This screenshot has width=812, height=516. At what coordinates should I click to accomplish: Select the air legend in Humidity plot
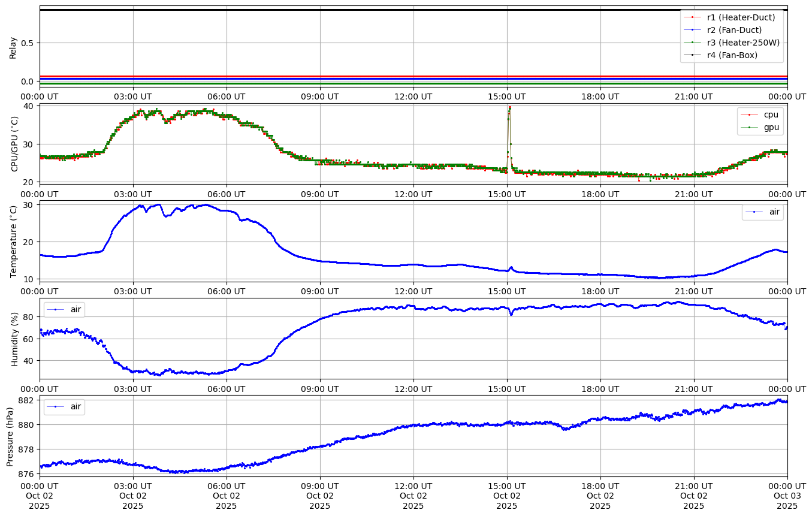[x=64, y=309]
